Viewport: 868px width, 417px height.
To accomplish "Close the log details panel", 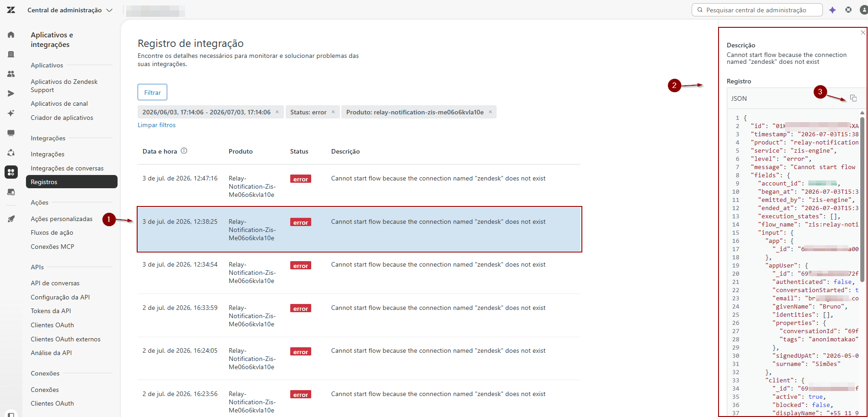I will [x=863, y=32].
